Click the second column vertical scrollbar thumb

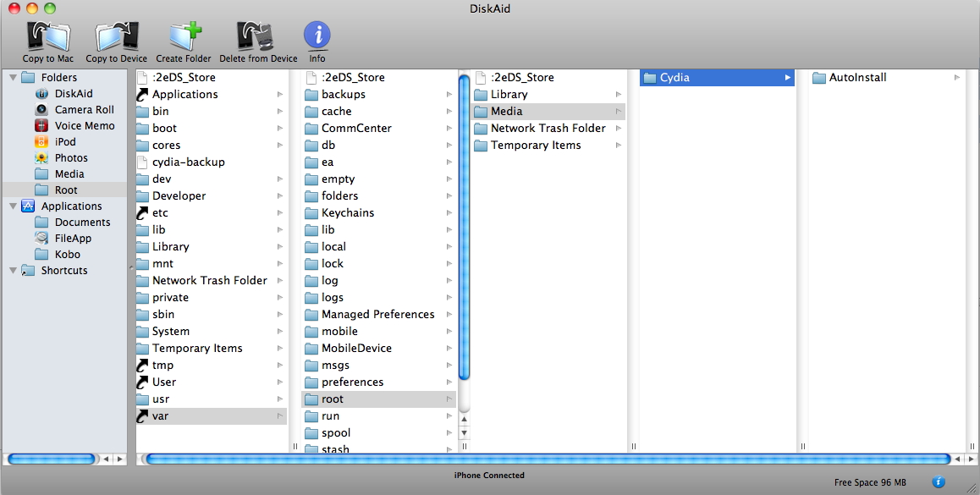pos(464,227)
